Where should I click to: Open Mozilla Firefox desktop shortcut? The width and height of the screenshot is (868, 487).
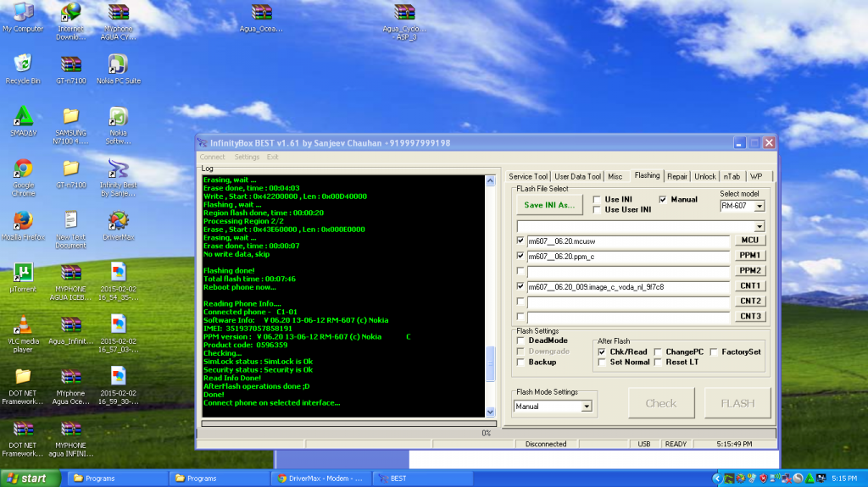click(23, 220)
